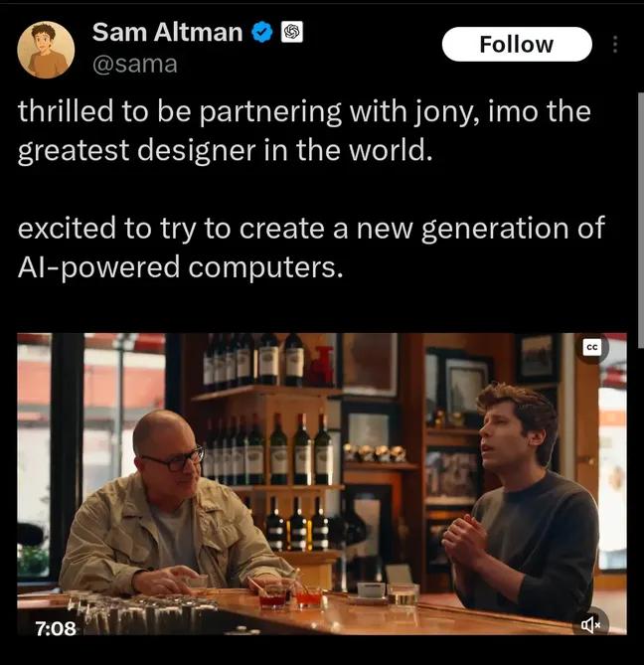Open the @sama handle link
Screen dimensions: 644x665
(x=135, y=65)
